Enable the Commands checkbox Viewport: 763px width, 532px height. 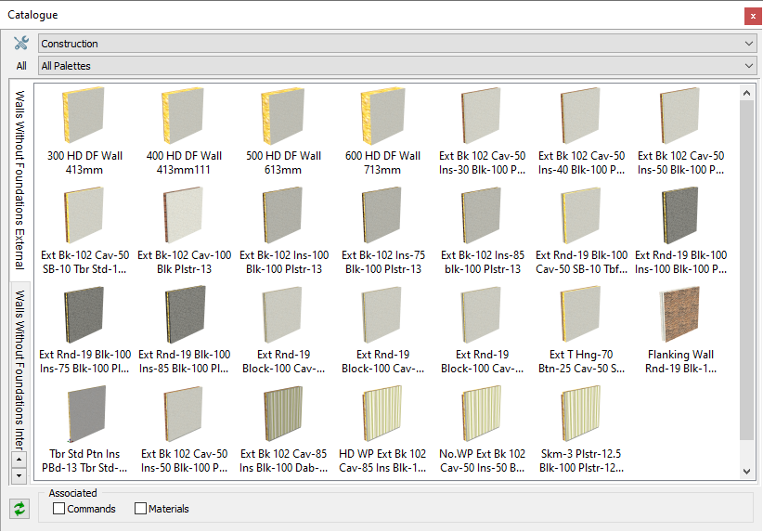(58, 509)
